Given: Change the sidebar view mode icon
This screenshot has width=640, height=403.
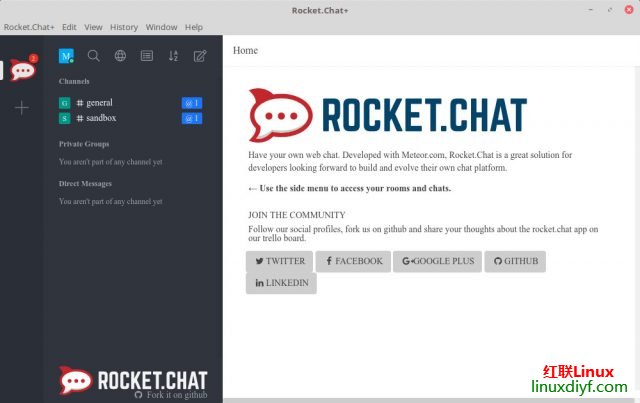Looking at the screenshot, I should [x=147, y=56].
